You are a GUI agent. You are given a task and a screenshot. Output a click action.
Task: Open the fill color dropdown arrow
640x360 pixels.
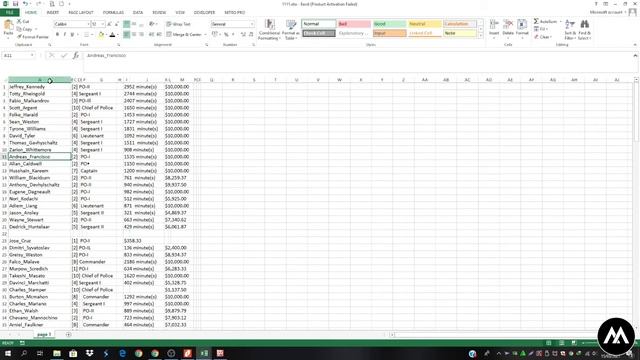tap(106, 35)
